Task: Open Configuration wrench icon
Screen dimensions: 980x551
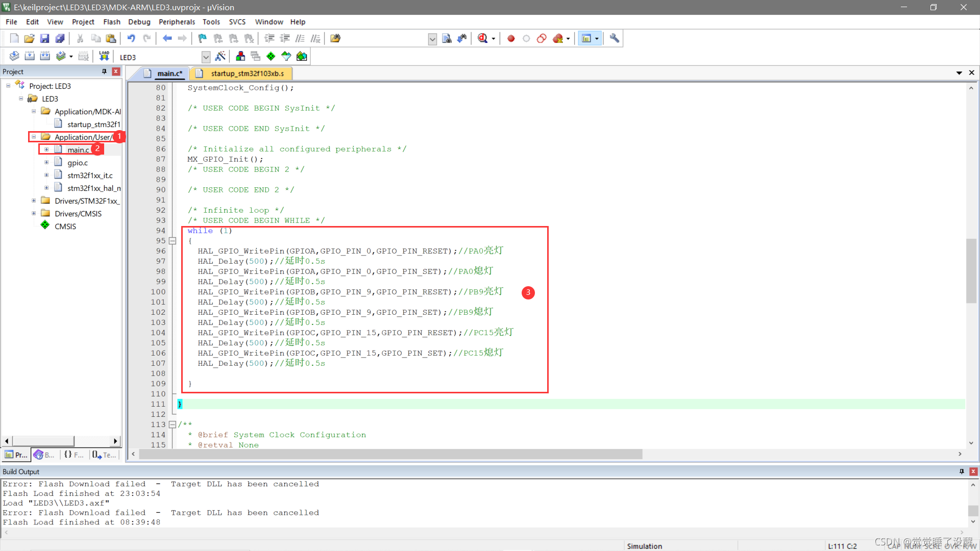Action: coord(615,38)
